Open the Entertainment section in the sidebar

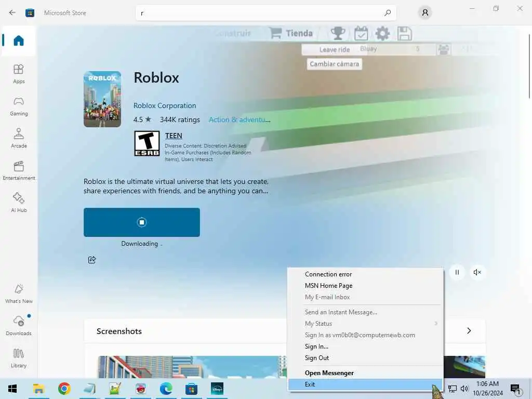tap(19, 170)
